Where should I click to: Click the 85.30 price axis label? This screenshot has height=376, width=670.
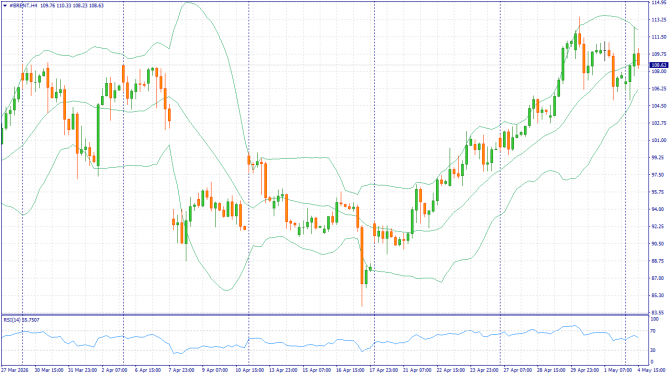point(659,295)
